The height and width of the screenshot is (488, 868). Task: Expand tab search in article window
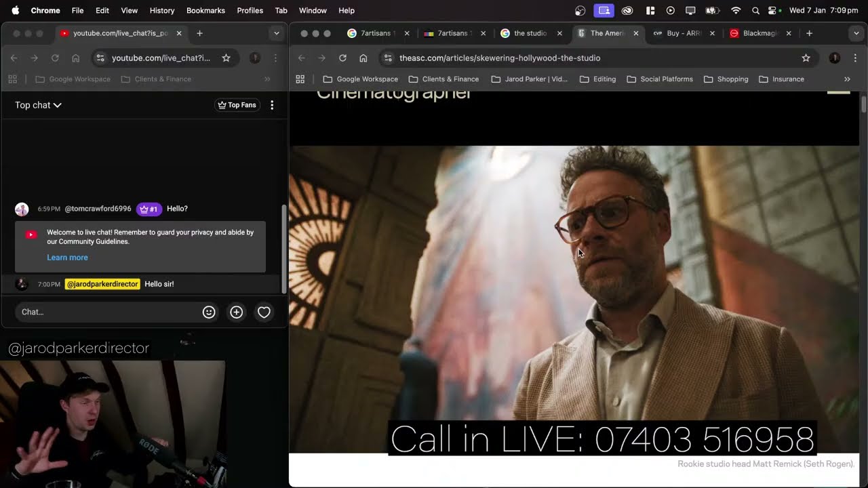856,33
